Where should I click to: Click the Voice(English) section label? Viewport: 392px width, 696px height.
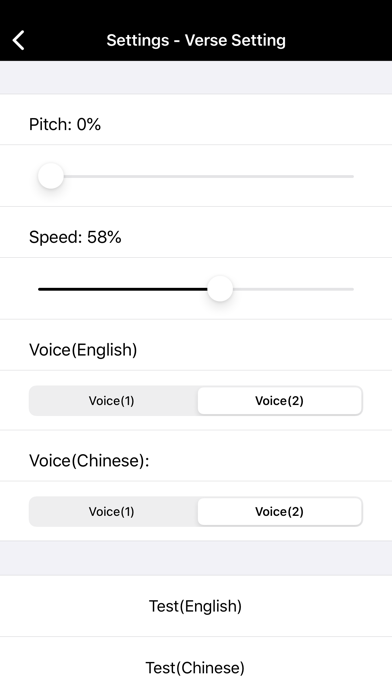coord(83,350)
